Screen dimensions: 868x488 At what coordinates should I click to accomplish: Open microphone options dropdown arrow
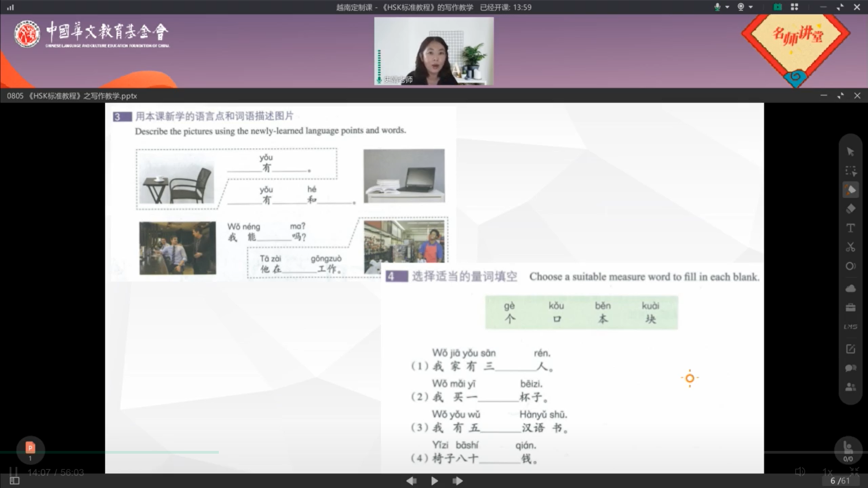click(727, 7)
